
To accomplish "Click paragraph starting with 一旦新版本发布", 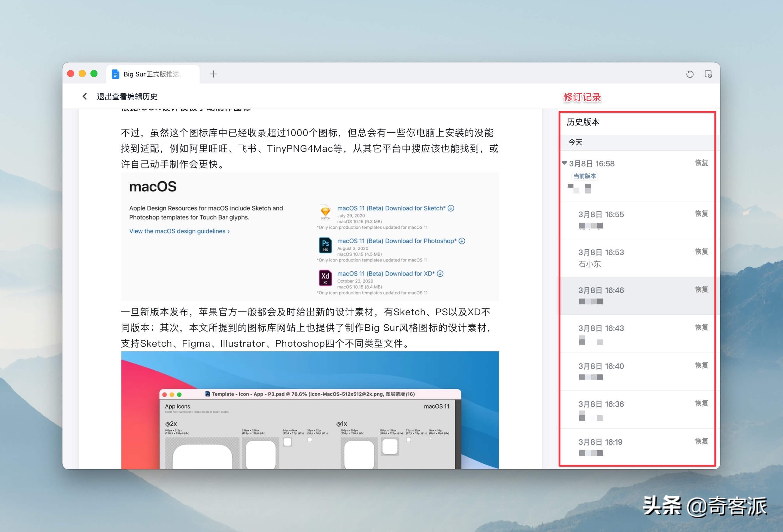I will coord(306,327).
